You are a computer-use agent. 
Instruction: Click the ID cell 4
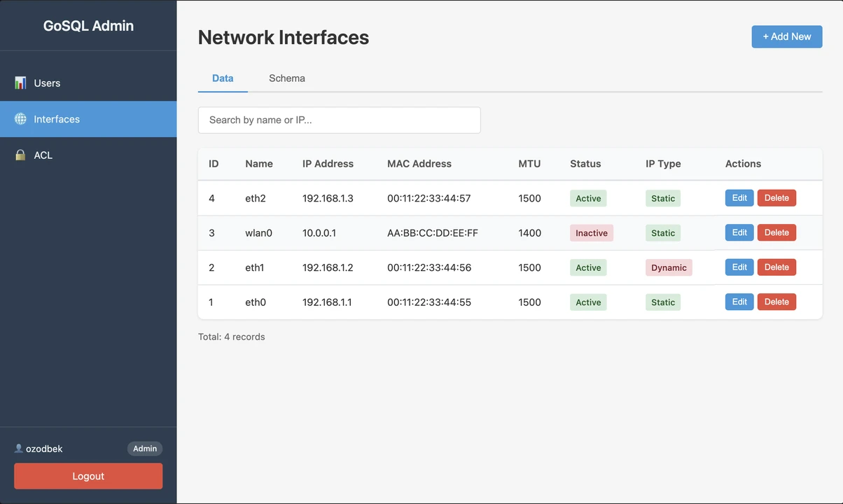[211, 198]
